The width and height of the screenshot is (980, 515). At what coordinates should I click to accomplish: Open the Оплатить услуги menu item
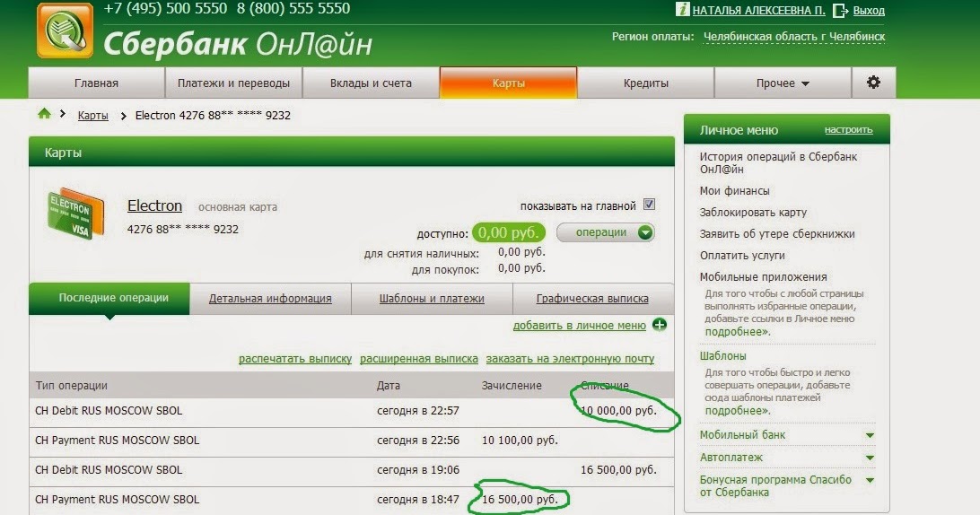click(742, 256)
